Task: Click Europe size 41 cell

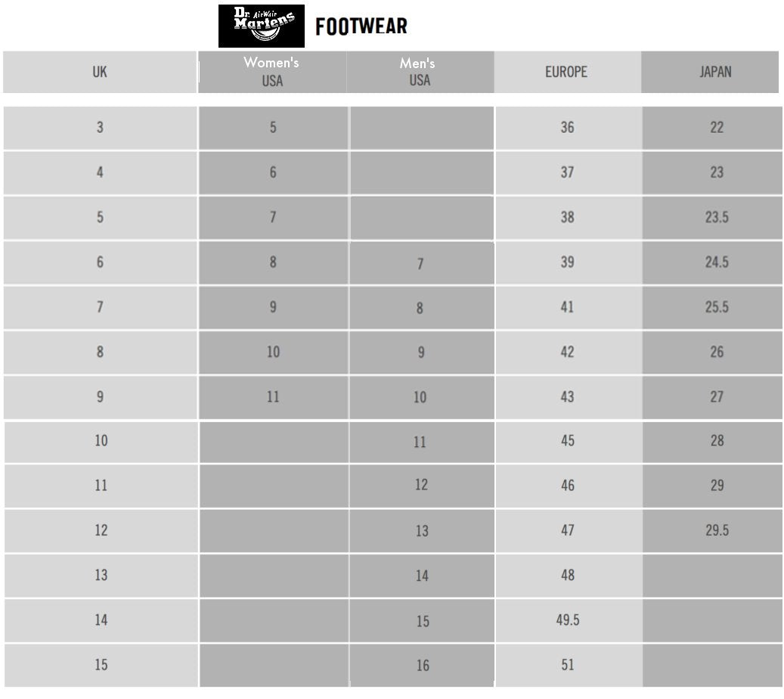Action: pos(568,307)
